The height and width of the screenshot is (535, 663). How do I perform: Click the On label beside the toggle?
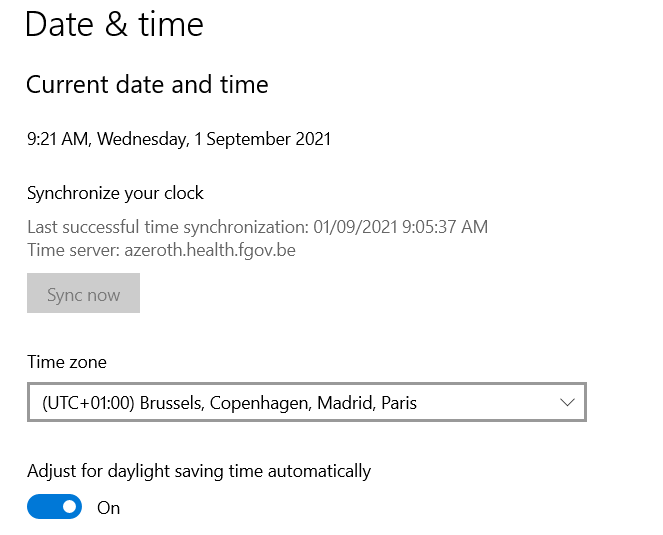pyautogui.click(x=108, y=508)
